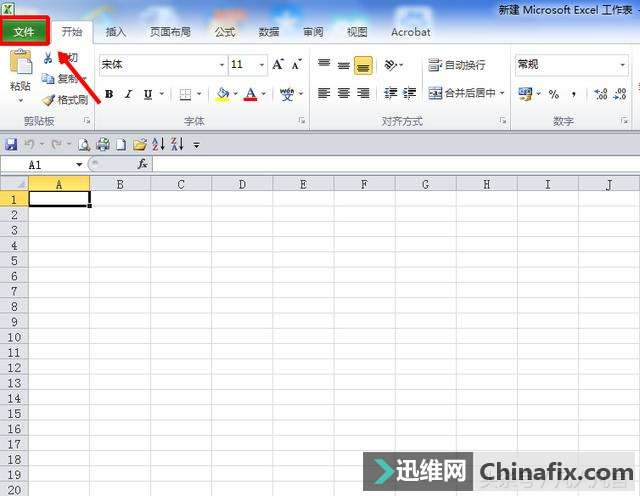640x496 pixels.
Task: Open the 常规 number format dropdown
Action: coord(622,65)
